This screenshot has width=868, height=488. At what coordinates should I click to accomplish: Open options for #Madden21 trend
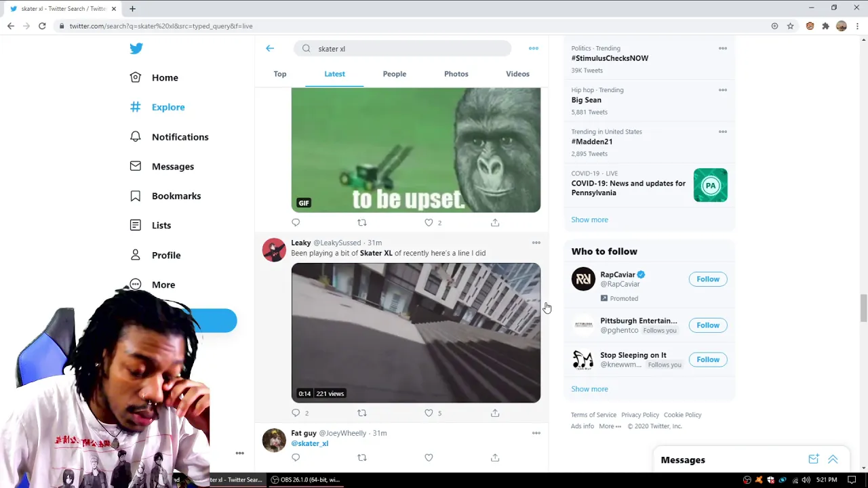tap(723, 132)
